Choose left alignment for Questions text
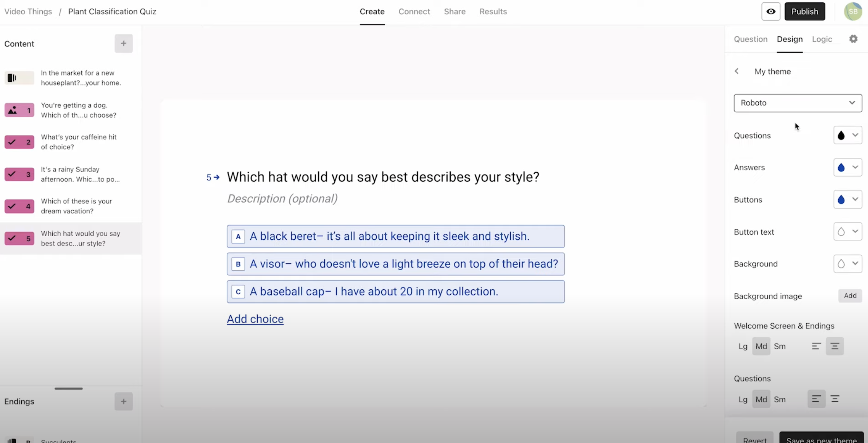The image size is (868, 443). point(816,399)
